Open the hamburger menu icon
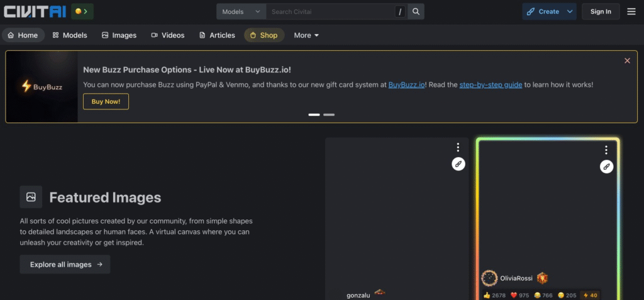The height and width of the screenshot is (300, 644). [631, 11]
